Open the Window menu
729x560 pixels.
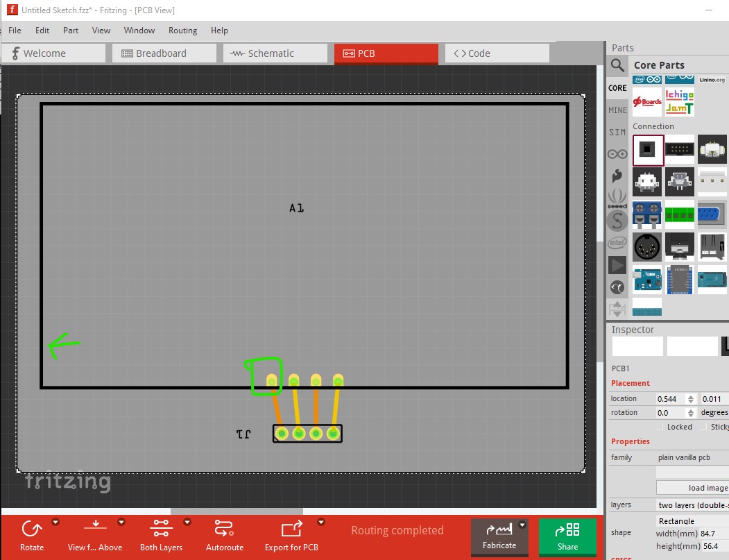(139, 31)
